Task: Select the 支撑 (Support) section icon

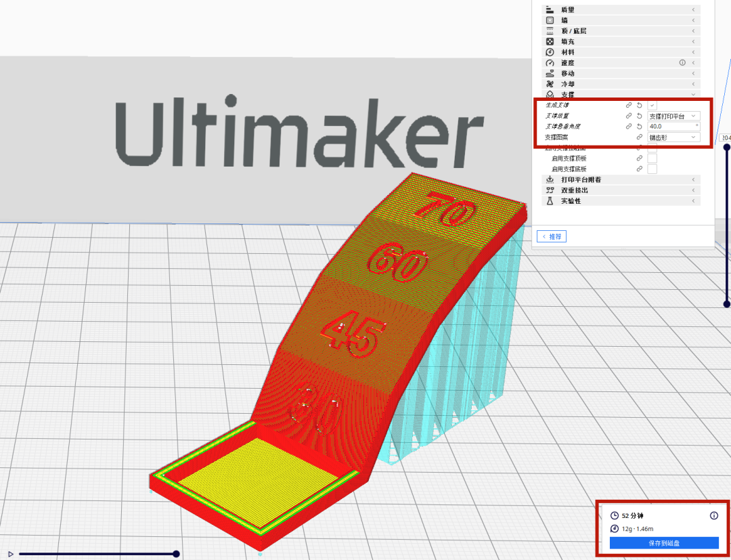Action: point(550,94)
